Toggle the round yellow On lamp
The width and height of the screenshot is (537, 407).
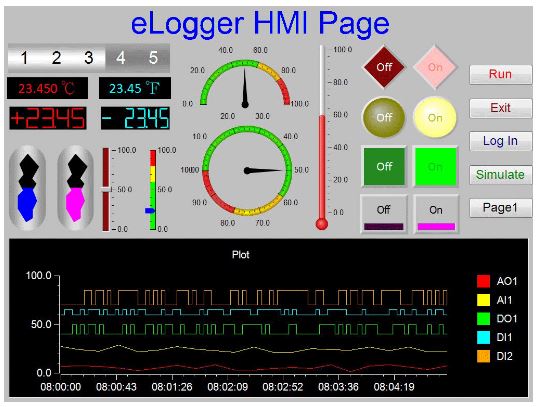(x=435, y=118)
